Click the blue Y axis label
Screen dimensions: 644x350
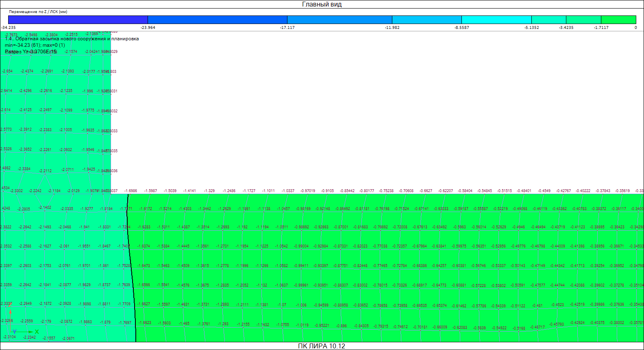point(14,332)
